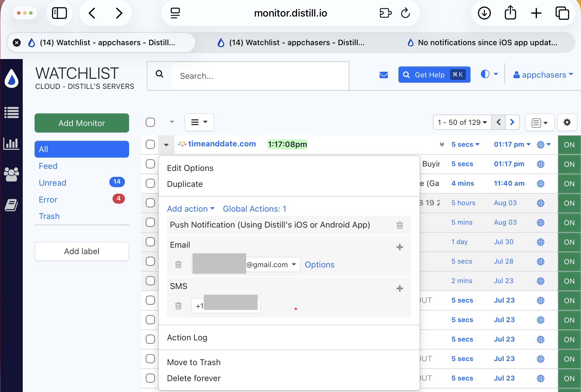Go to next page of monitors

pyautogui.click(x=512, y=122)
